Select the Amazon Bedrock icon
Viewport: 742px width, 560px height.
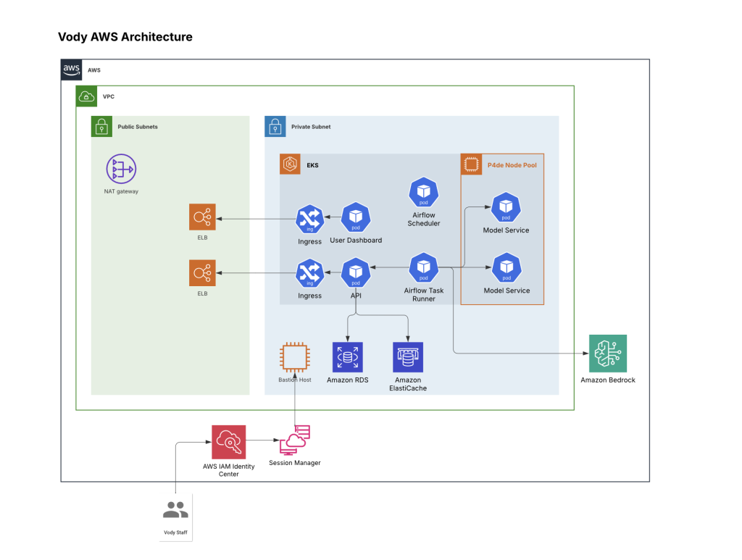608,354
